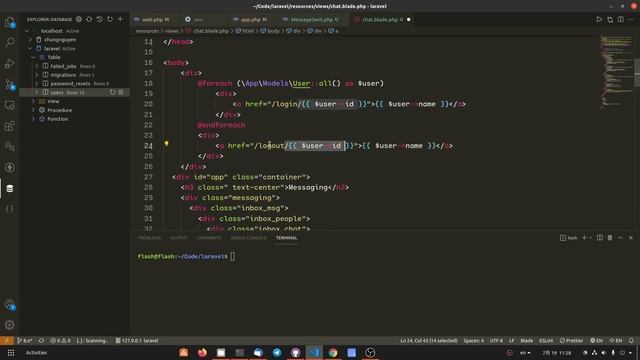Switch to the web.php editor tab
Screen dimensions: 640x360
pos(155,19)
